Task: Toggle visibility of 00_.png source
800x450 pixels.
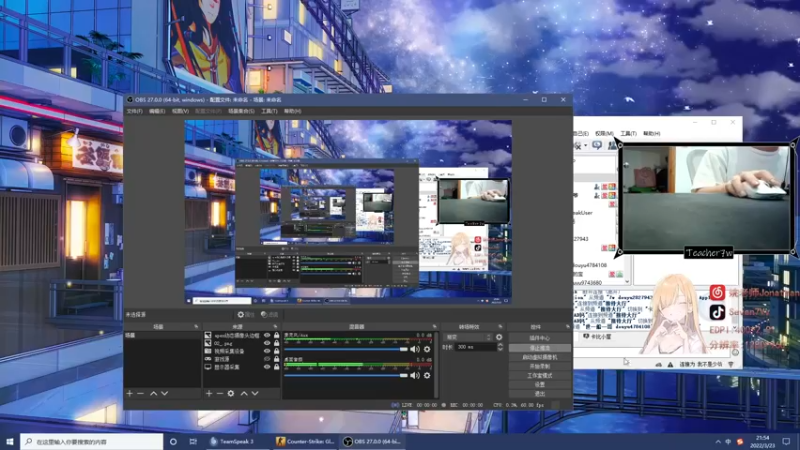Action: tap(267, 343)
